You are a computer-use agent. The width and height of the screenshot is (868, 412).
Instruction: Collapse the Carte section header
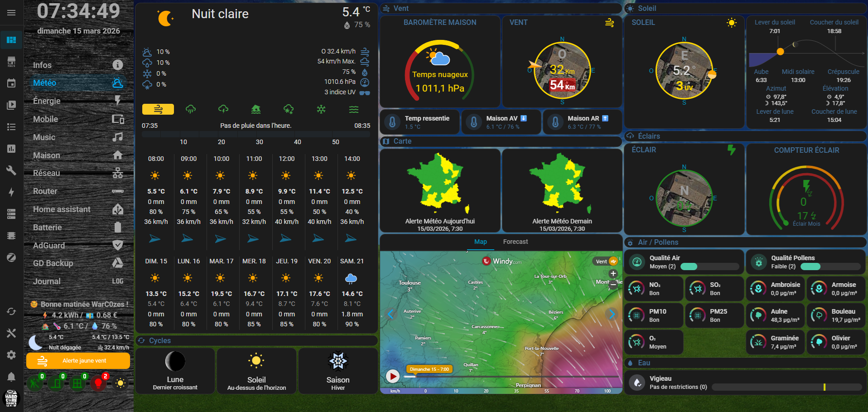501,141
